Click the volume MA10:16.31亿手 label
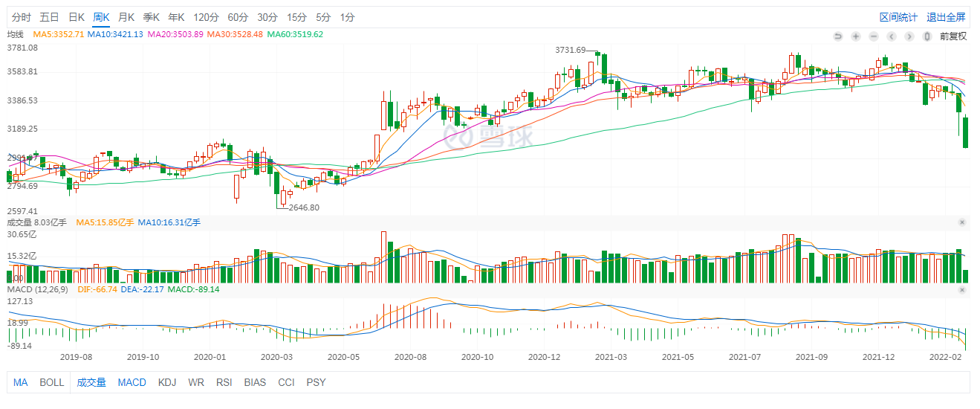Image resolution: width=980 pixels, height=409 pixels. click(169, 222)
